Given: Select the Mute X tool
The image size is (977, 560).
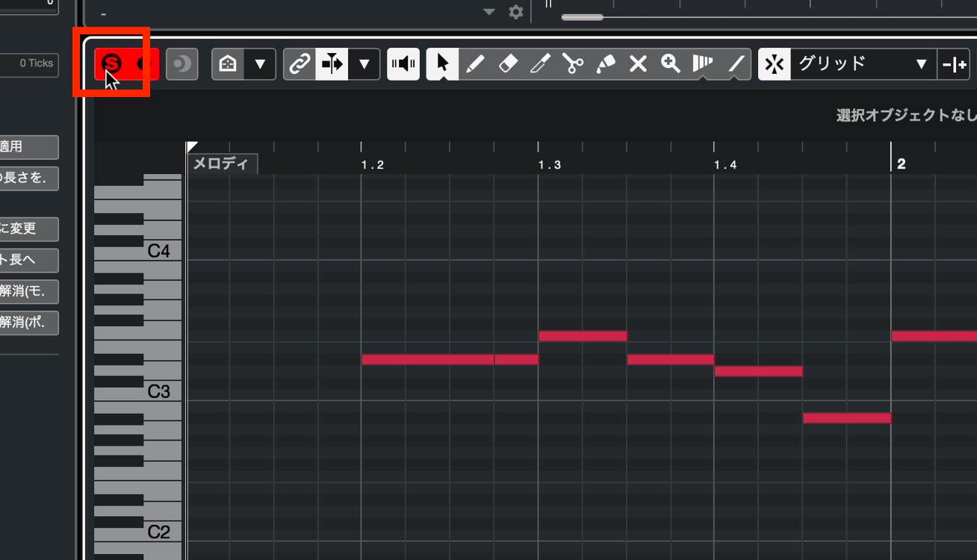Looking at the screenshot, I should coord(638,64).
